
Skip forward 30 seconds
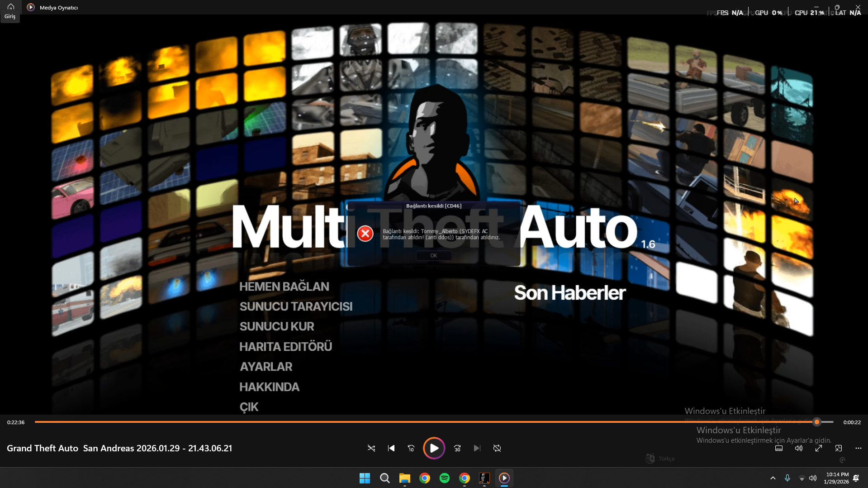click(457, 448)
